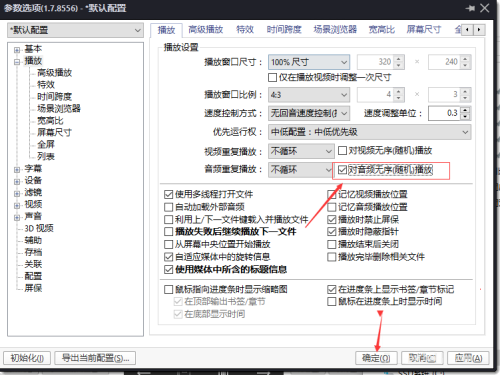
Task: Enable 从屏幕中央位置开始播放 checkbox
Action: tap(169, 244)
